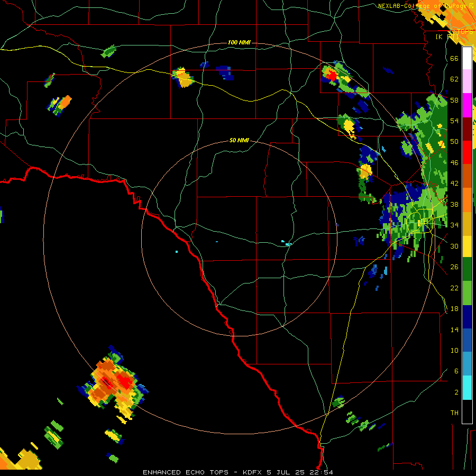Click the "62" value on the legend
Image resolution: width=476 pixels, height=476 pixels.
[454, 79]
